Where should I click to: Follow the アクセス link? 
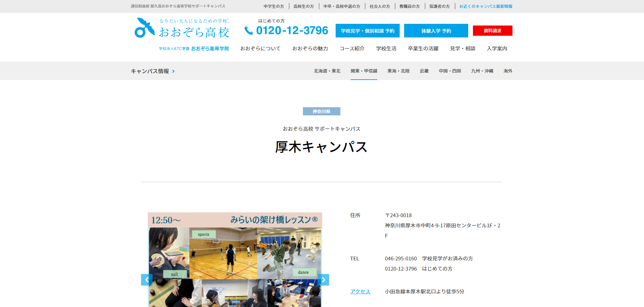[x=360, y=292]
